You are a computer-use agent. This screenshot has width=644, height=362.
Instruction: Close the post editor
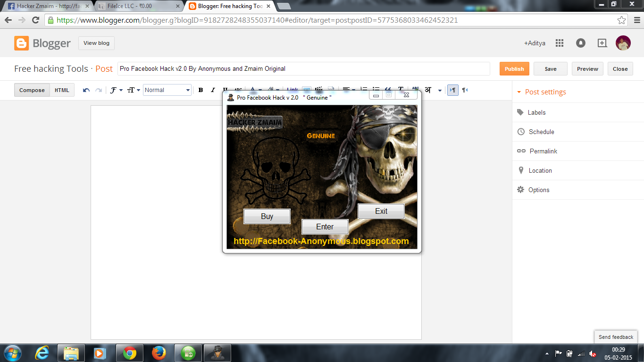(620, 69)
